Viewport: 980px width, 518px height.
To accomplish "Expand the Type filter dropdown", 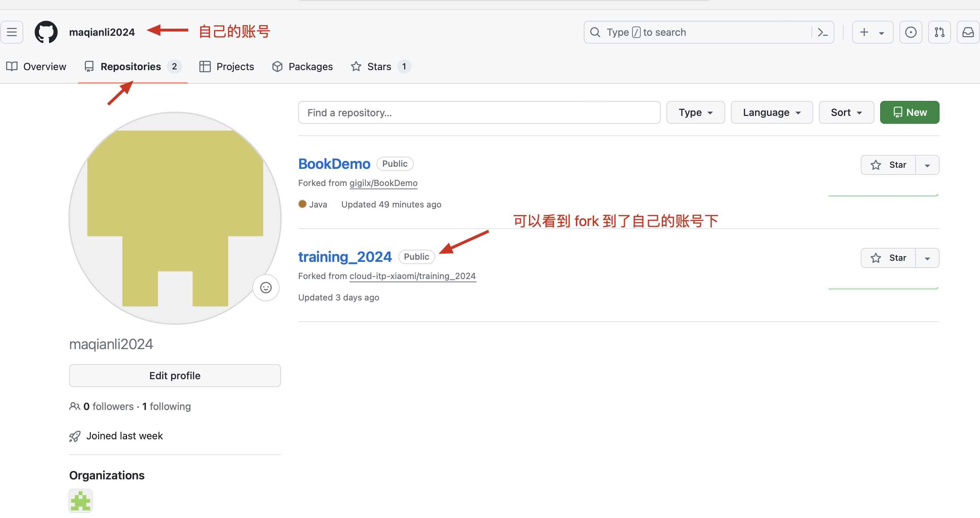I will 695,113.
